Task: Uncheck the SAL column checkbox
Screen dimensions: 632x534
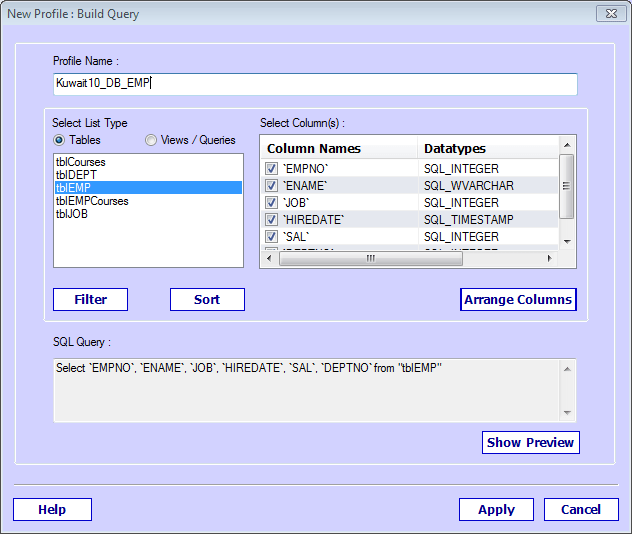Action: (272, 237)
